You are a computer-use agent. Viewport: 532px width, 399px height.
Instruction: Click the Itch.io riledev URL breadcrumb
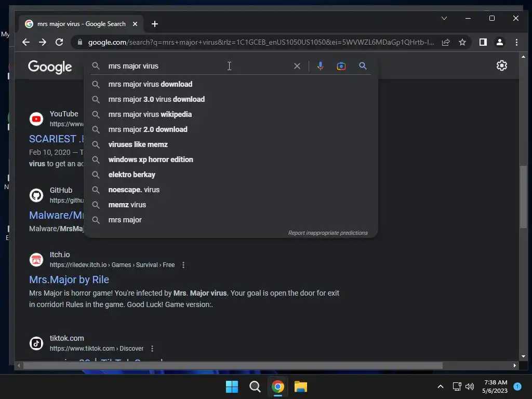[x=112, y=265]
